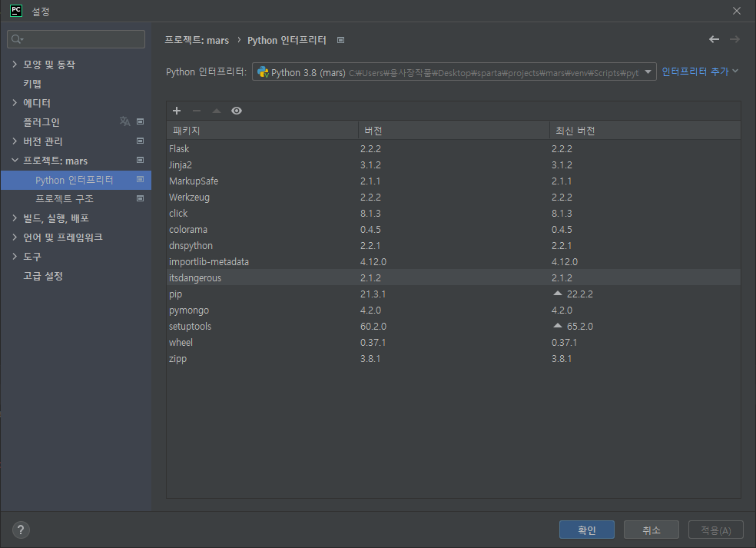The height and width of the screenshot is (548, 756).
Task: Click the translation icon in 플러그인 row
Action: (125, 121)
